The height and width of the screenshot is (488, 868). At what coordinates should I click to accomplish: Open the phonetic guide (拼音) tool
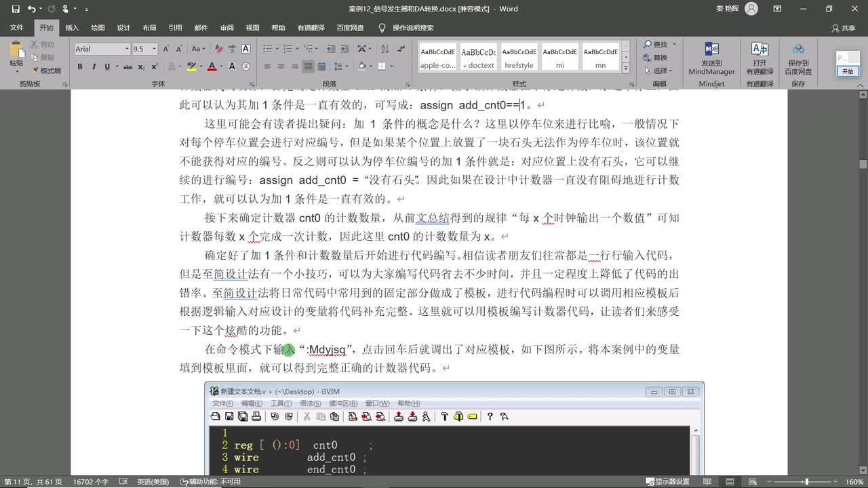[233, 49]
